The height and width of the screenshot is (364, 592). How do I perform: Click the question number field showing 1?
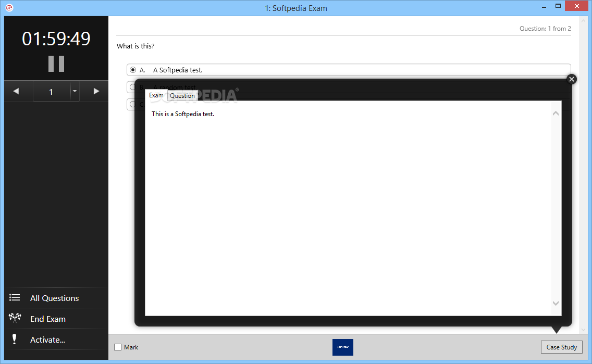coord(52,92)
